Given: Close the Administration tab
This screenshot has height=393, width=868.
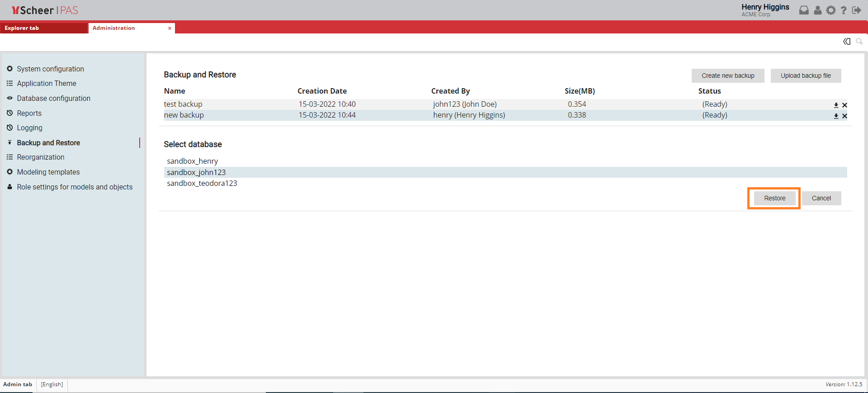Looking at the screenshot, I should 170,28.
